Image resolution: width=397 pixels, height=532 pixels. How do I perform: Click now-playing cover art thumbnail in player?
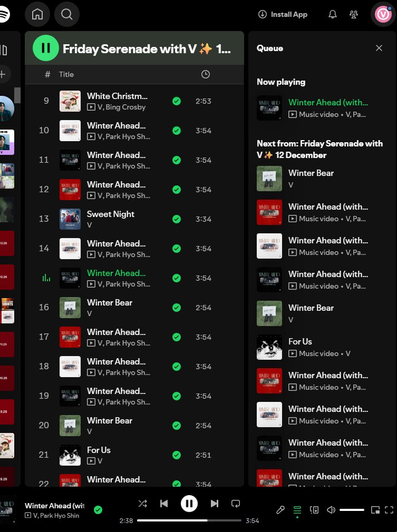click(x=7, y=509)
